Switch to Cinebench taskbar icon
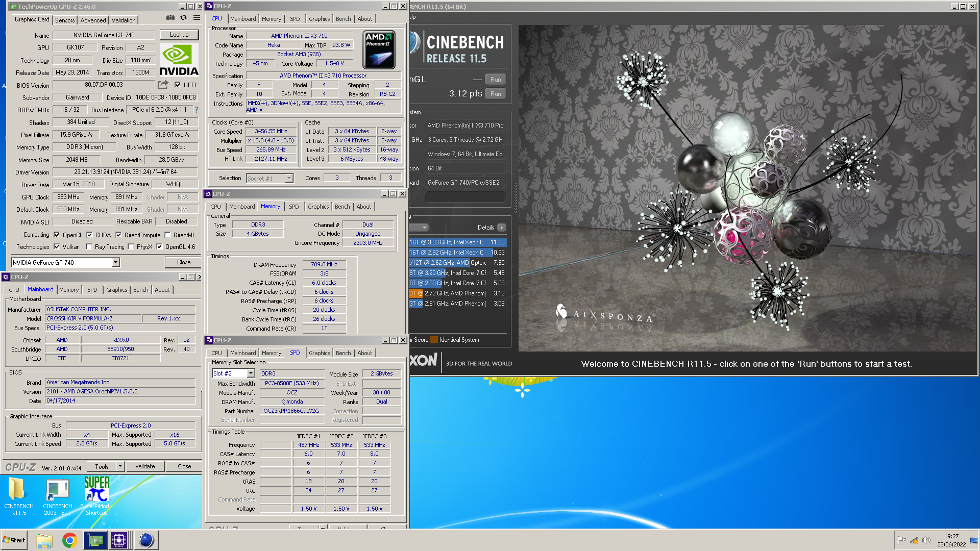 click(x=146, y=540)
